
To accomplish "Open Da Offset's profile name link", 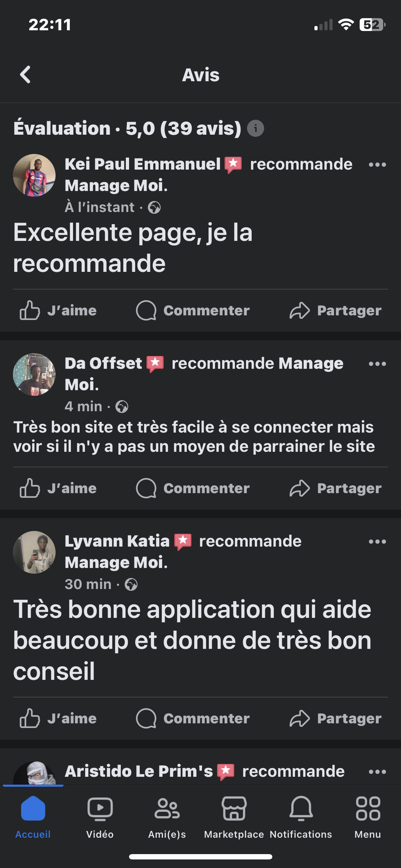I will (x=103, y=363).
